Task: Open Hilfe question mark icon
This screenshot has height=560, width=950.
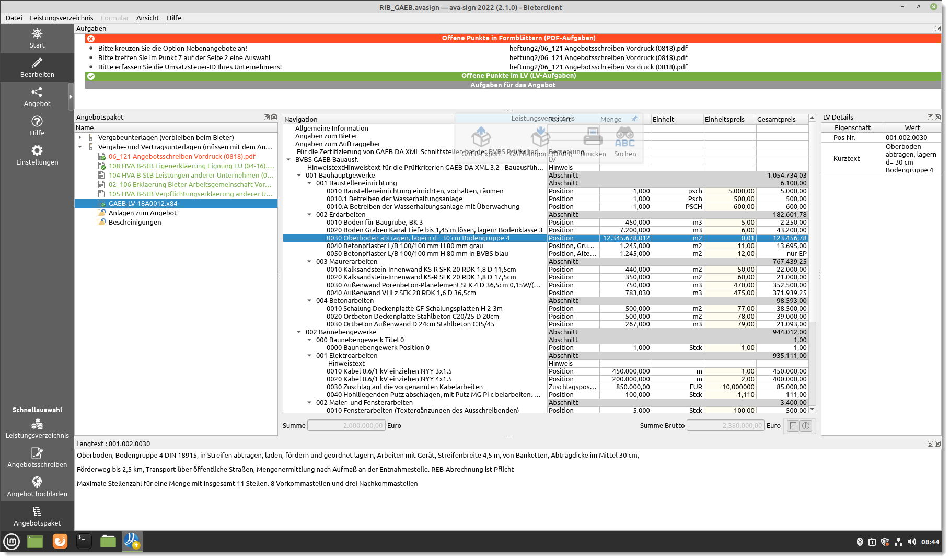Action: point(37,122)
